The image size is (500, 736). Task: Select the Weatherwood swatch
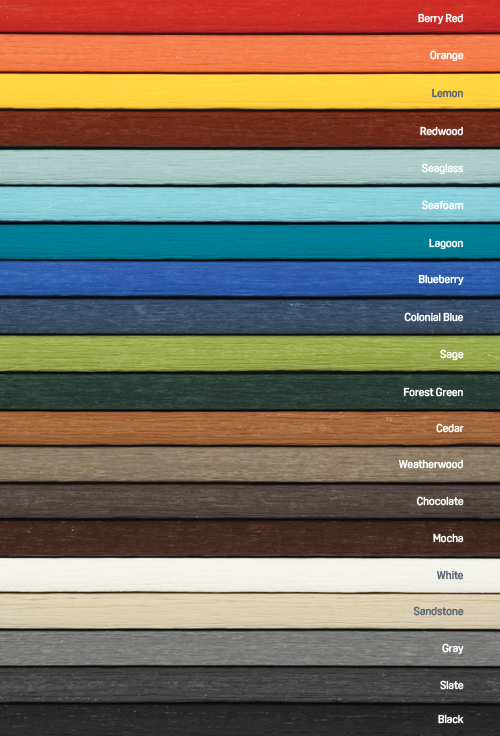[x=250, y=464]
